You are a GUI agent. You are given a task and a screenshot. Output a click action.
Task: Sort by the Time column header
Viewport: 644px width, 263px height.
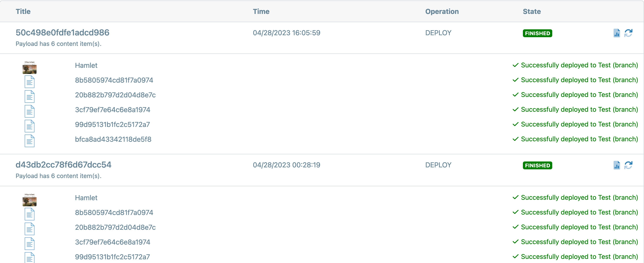click(261, 12)
